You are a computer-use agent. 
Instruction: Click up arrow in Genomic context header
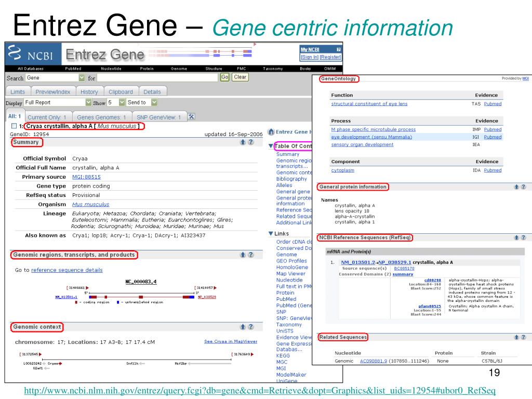[243, 327]
